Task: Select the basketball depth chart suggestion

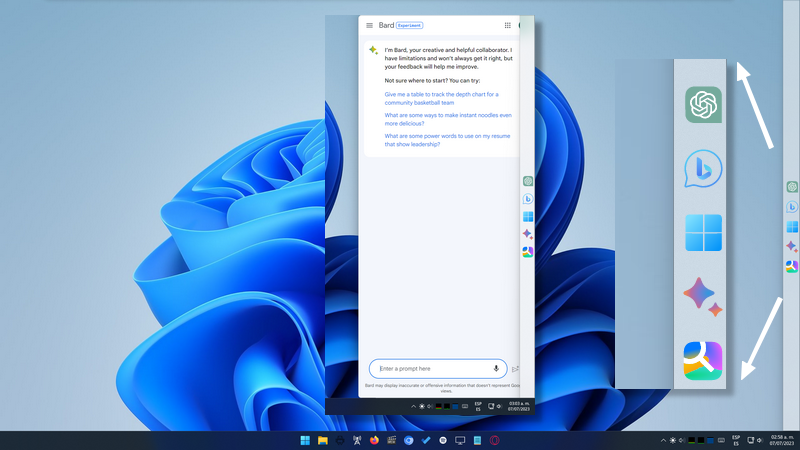Action: (x=441, y=98)
